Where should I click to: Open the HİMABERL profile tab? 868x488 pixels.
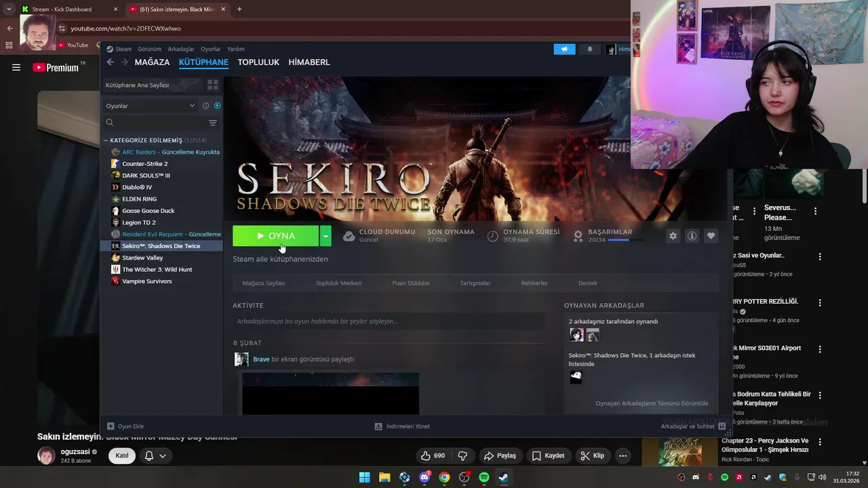point(309,62)
